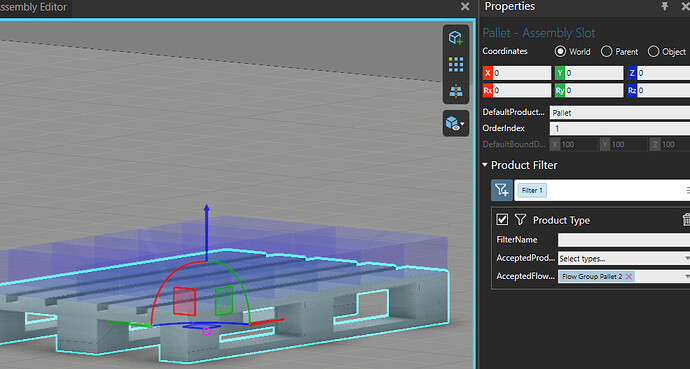Click the Rz rotation input field
The width and height of the screenshot is (690, 369).
coord(664,91)
